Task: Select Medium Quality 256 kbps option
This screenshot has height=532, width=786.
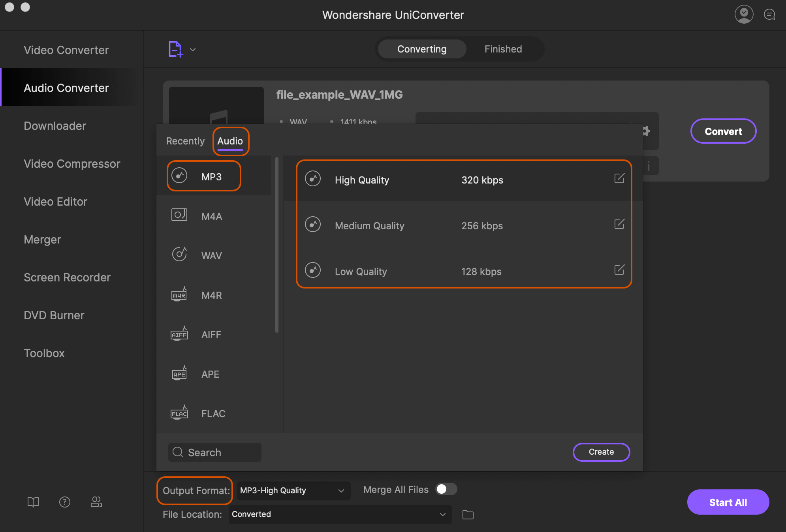Action: pos(463,225)
